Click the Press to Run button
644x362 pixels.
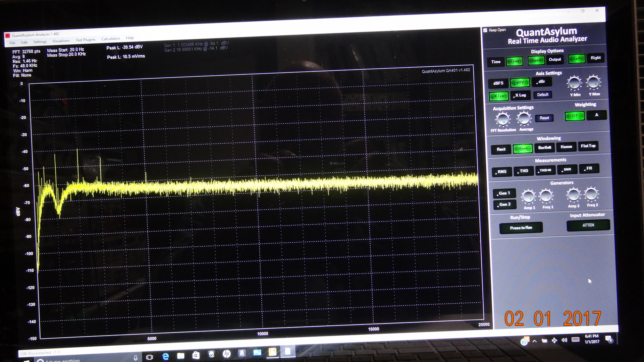[x=521, y=228]
